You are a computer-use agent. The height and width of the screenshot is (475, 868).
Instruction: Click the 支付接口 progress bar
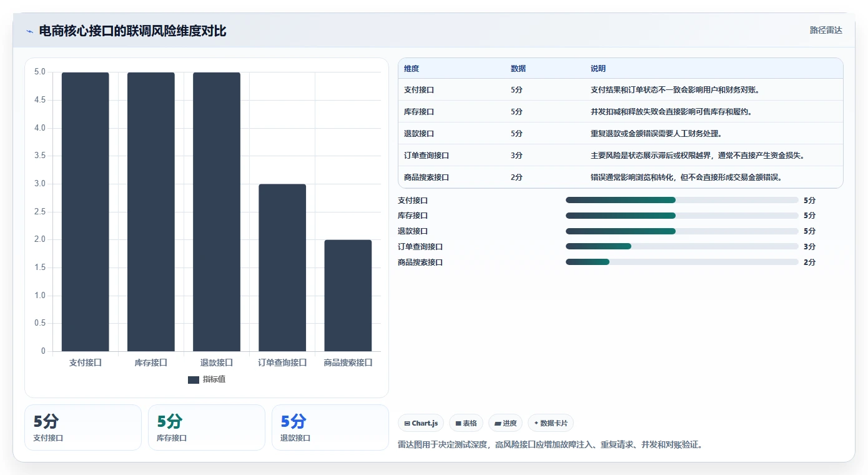point(682,200)
